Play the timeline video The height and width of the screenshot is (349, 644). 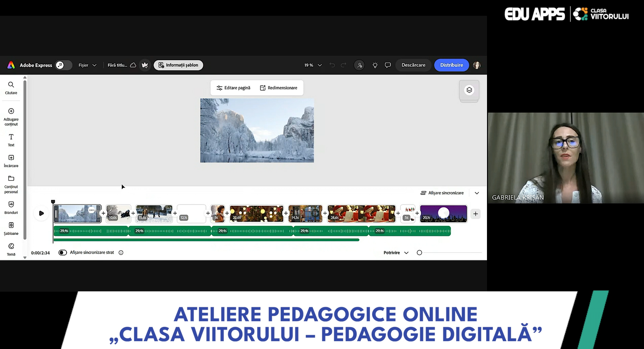(41, 213)
